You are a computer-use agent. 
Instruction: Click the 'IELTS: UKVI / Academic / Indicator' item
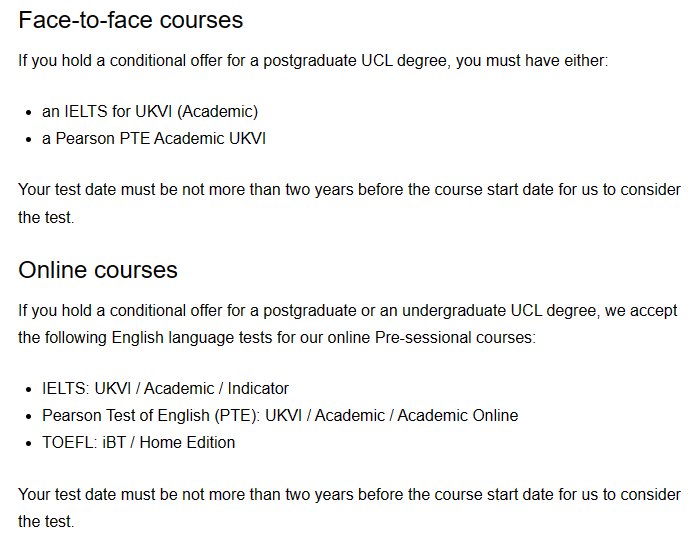point(165,388)
